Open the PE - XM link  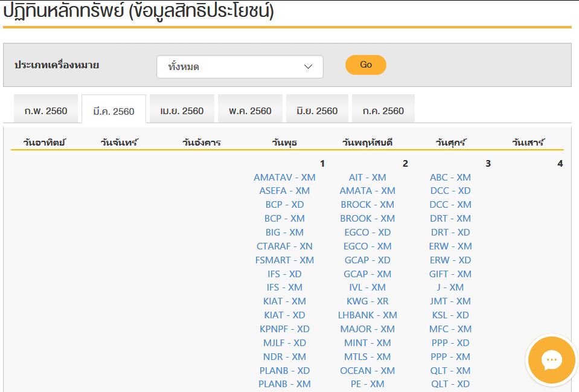pyautogui.click(x=368, y=384)
